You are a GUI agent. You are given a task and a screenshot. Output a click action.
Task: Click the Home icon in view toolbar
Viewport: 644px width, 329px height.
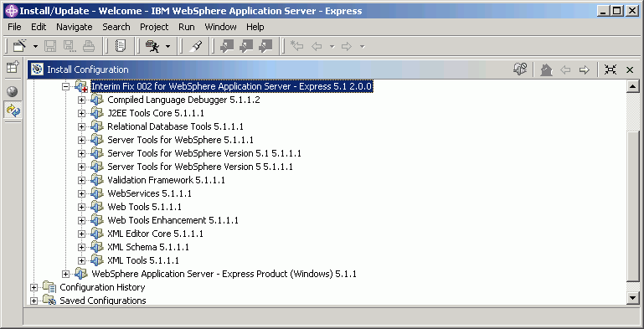[x=546, y=69]
